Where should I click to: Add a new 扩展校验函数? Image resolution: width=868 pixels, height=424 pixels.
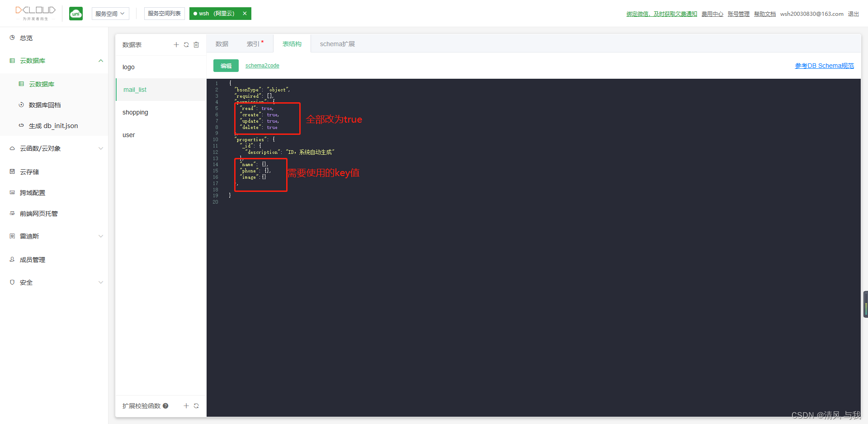tap(186, 406)
